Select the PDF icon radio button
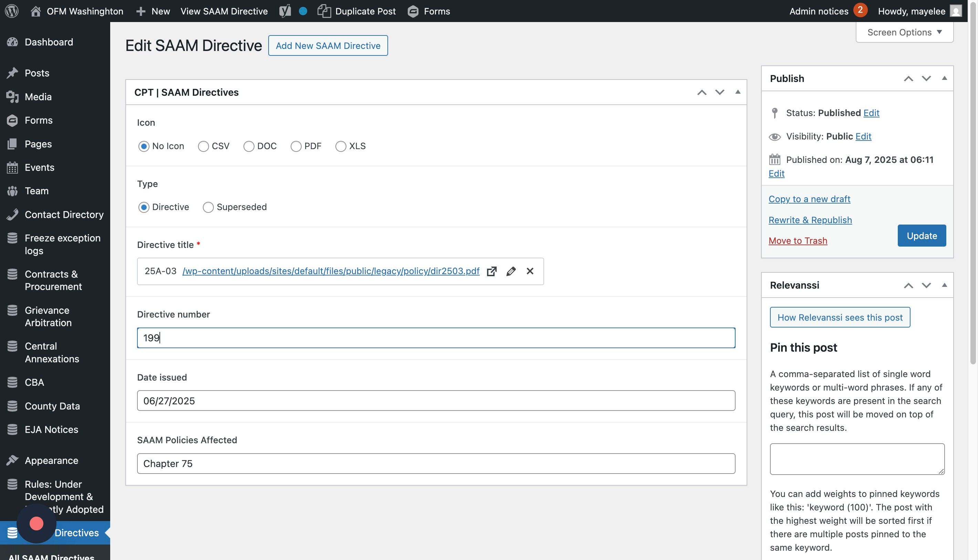This screenshot has width=978, height=560. [296, 146]
